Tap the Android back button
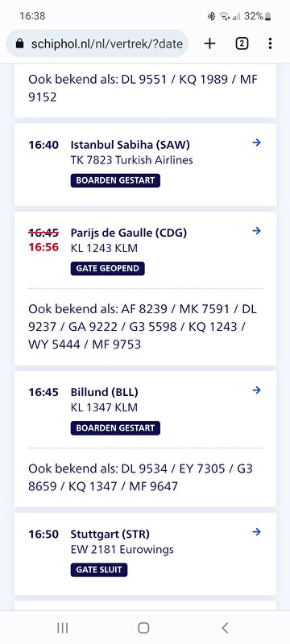Viewport: 290px width, 644px height. (225, 628)
